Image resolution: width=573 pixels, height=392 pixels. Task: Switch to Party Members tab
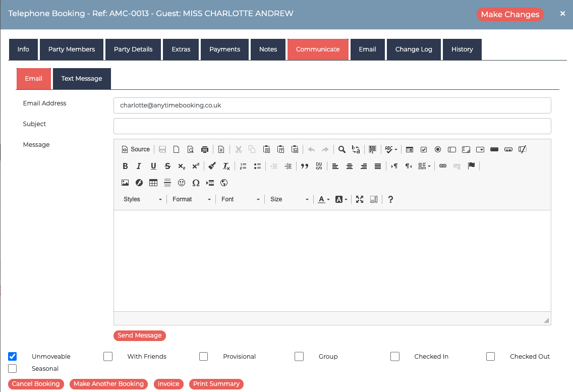pyautogui.click(x=72, y=49)
